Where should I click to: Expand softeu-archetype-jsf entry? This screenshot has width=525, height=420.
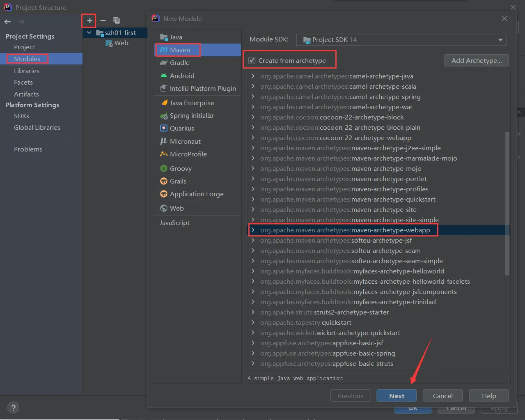pos(253,240)
